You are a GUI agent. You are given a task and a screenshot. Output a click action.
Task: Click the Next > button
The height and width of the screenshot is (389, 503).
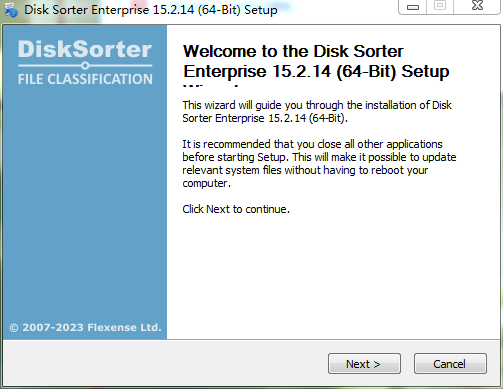click(x=364, y=364)
